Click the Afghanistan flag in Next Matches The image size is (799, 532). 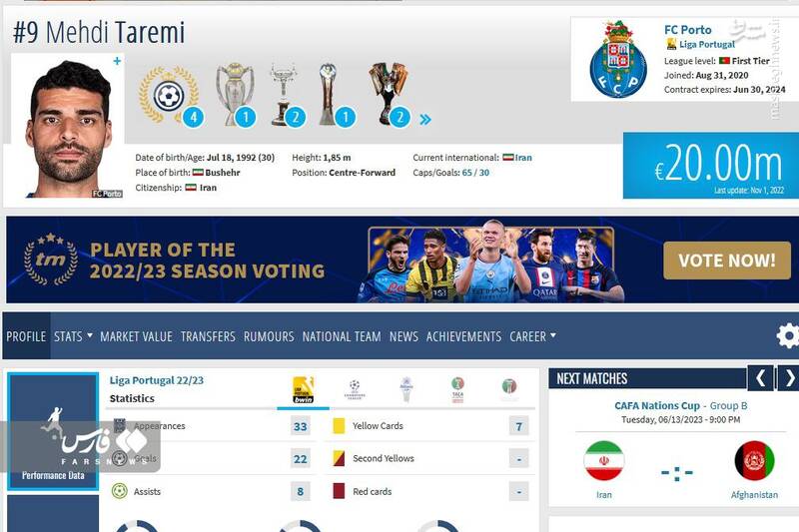click(754, 461)
